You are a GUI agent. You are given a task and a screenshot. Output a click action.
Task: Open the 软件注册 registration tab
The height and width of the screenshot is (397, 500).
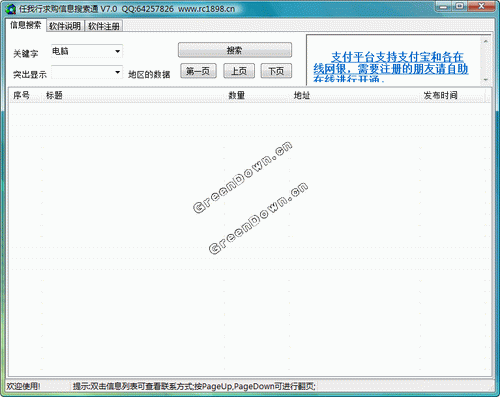104,26
